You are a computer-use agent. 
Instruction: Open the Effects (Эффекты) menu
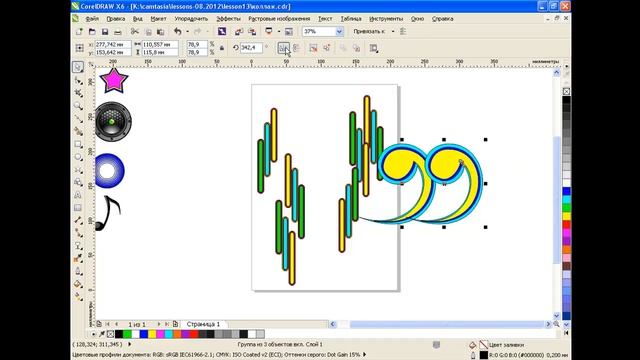228,19
